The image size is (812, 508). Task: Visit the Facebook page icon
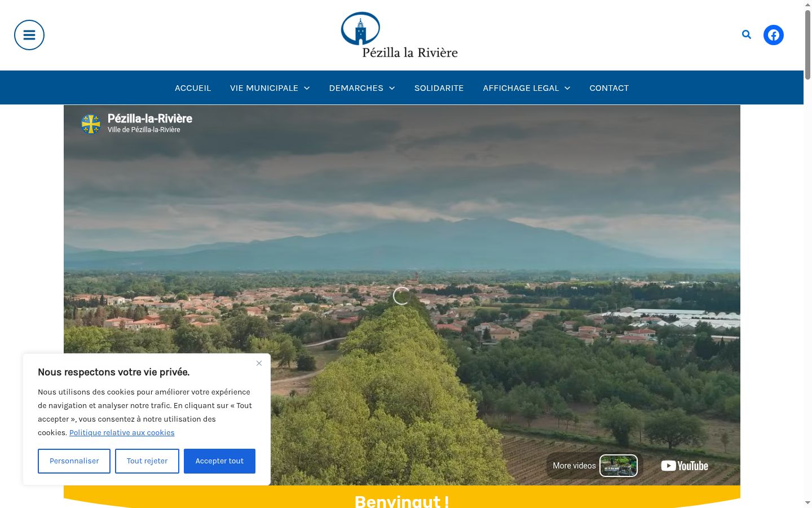[774, 35]
